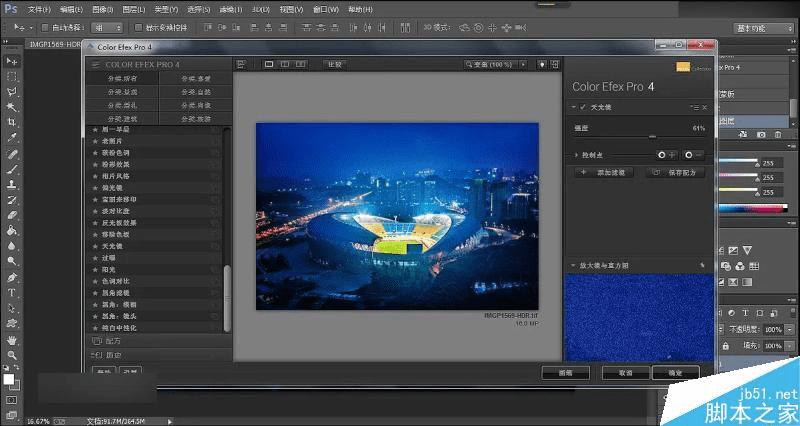Open the 视图(V) menu
The width and height of the screenshot is (800, 426).
[291, 9]
